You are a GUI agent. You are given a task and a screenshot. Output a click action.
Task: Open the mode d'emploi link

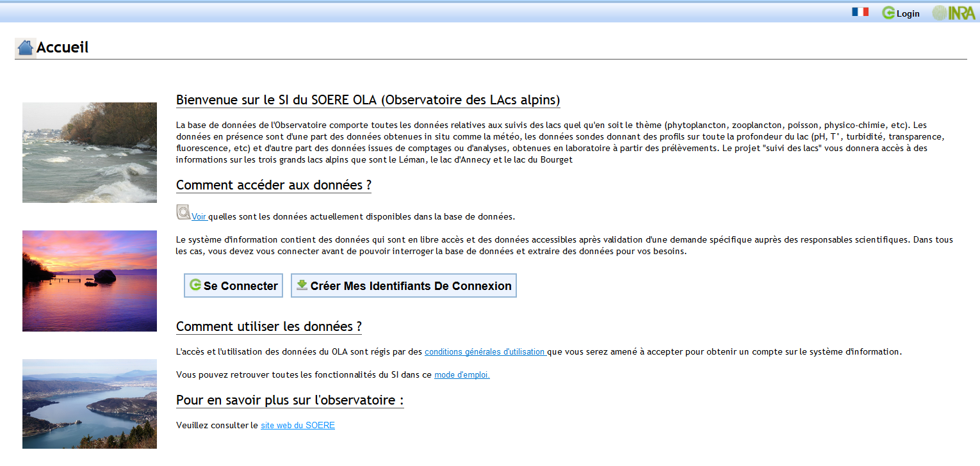coord(462,375)
